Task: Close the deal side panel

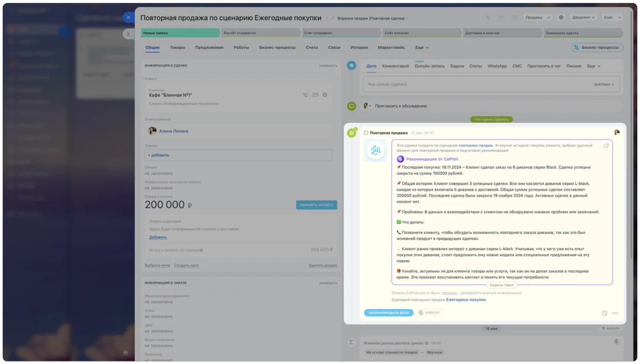Action: point(128,17)
